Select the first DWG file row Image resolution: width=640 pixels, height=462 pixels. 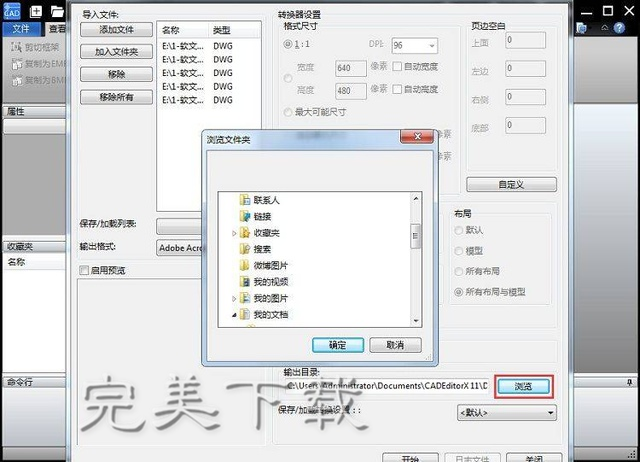point(209,46)
